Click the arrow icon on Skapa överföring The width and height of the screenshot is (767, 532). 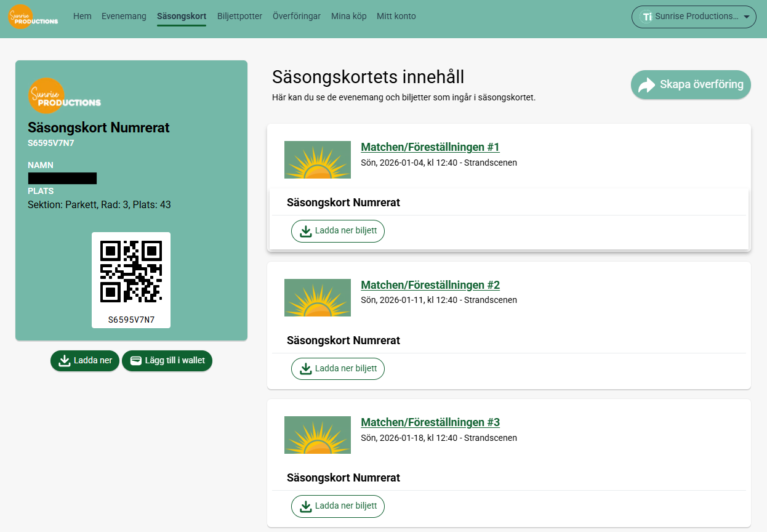pyautogui.click(x=646, y=85)
